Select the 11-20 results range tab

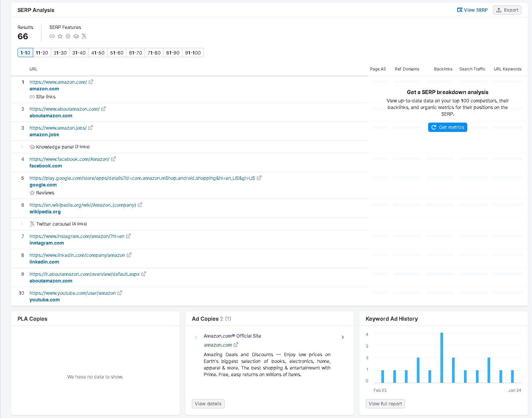click(42, 52)
